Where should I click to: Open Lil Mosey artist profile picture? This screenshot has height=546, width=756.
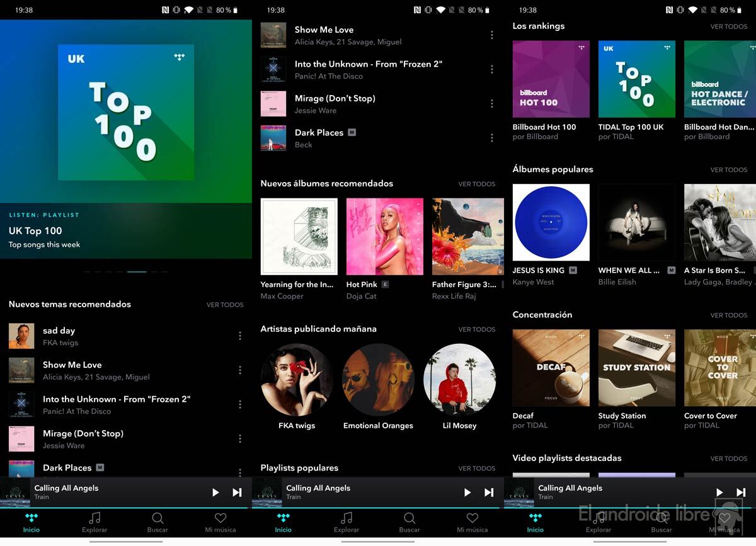coord(459,380)
